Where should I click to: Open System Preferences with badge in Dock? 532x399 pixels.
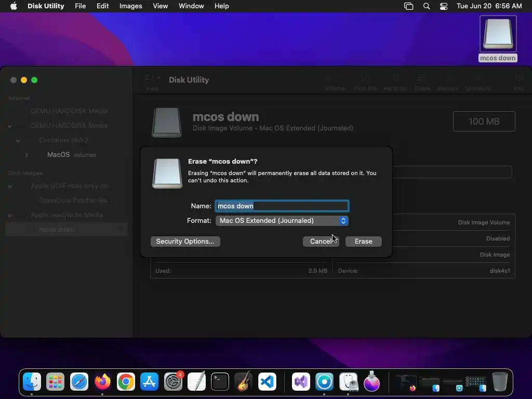coord(174,382)
